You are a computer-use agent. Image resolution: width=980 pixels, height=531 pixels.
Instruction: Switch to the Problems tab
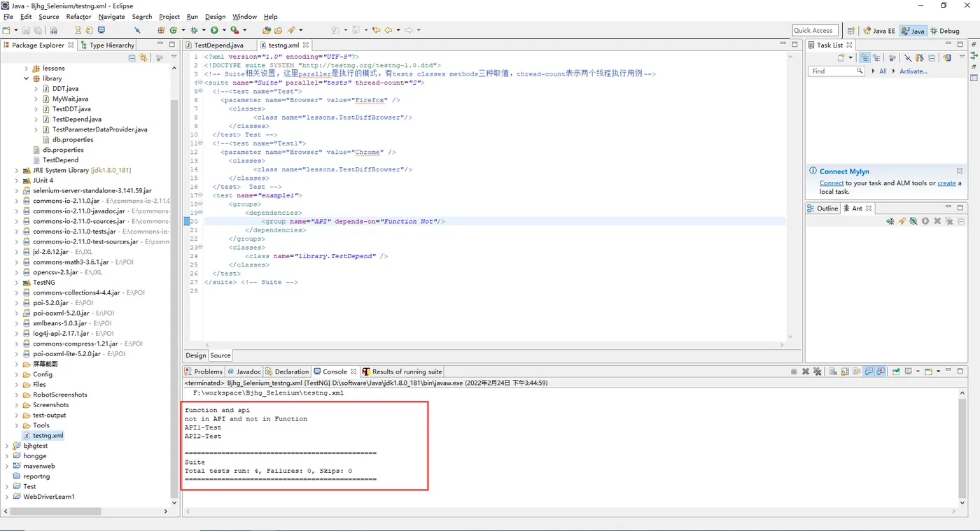[204, 371]
